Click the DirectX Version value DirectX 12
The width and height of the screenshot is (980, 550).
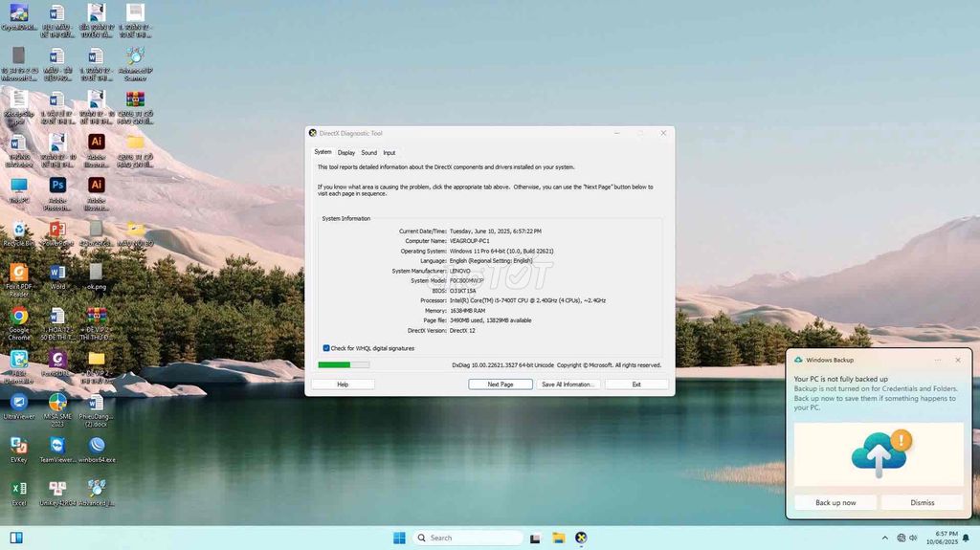(x=462, y=331)
